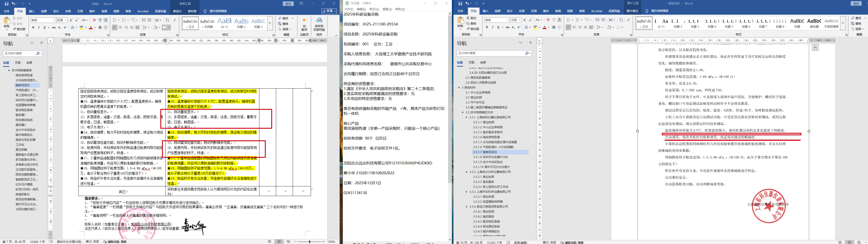Decrease indent in 文档2 Word window

pyautogui.click(x=144, y=20)
